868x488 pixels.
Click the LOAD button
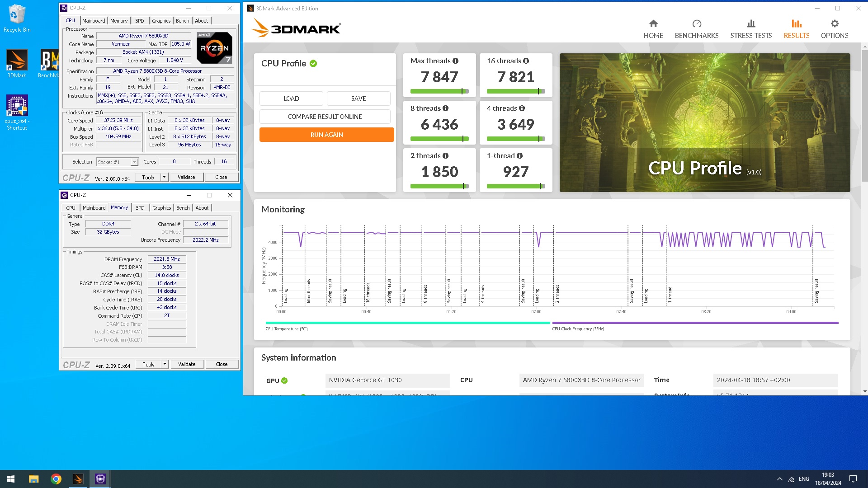pyautogui.click(x=291, y=99)
